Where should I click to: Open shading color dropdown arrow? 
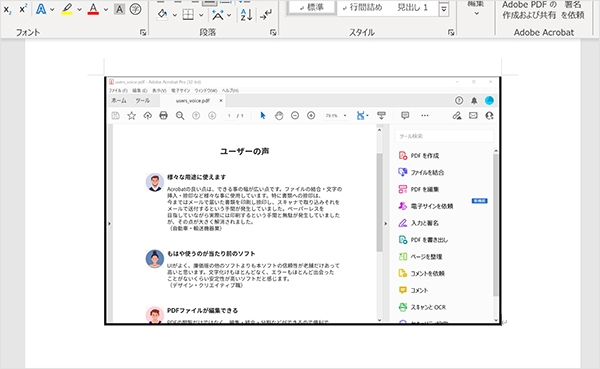pos(174,15)
